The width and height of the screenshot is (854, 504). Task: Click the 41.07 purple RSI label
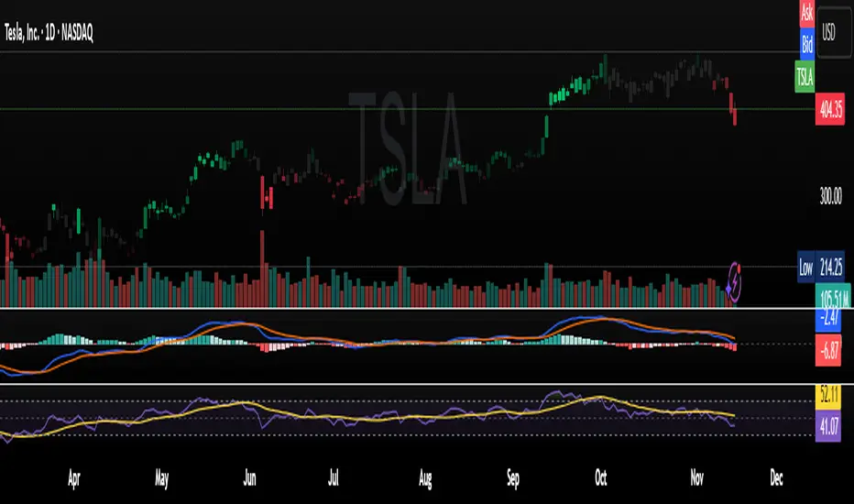[827, 426]
